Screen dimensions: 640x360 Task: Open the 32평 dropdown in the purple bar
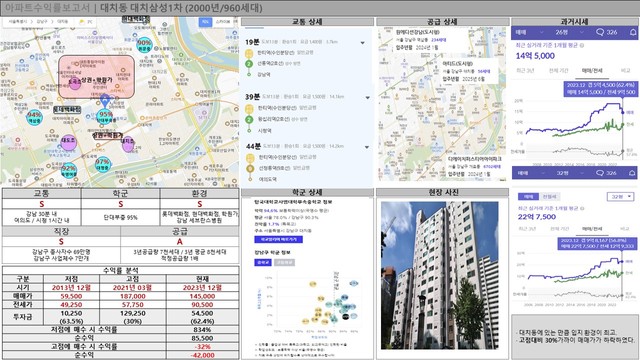pyautogui.click(x=569, y=173)
